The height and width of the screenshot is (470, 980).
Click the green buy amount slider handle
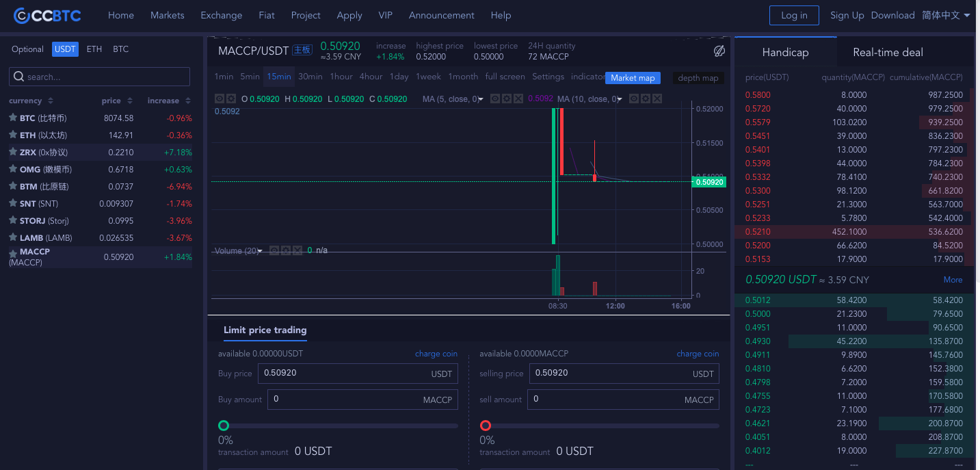223,426
